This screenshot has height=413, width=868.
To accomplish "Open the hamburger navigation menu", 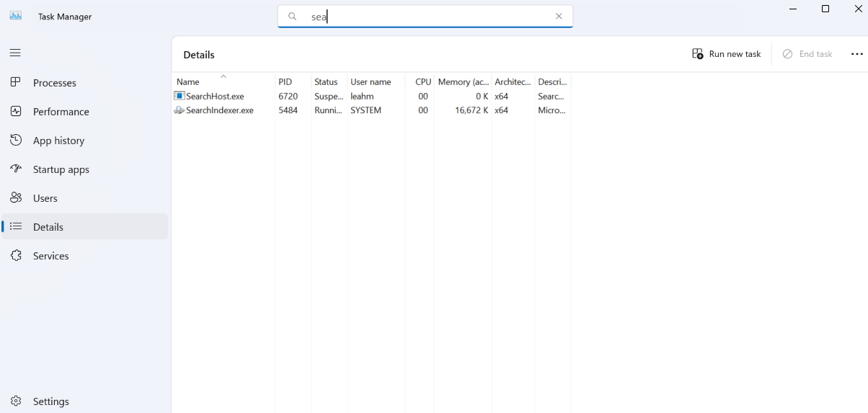I will 15,53.
